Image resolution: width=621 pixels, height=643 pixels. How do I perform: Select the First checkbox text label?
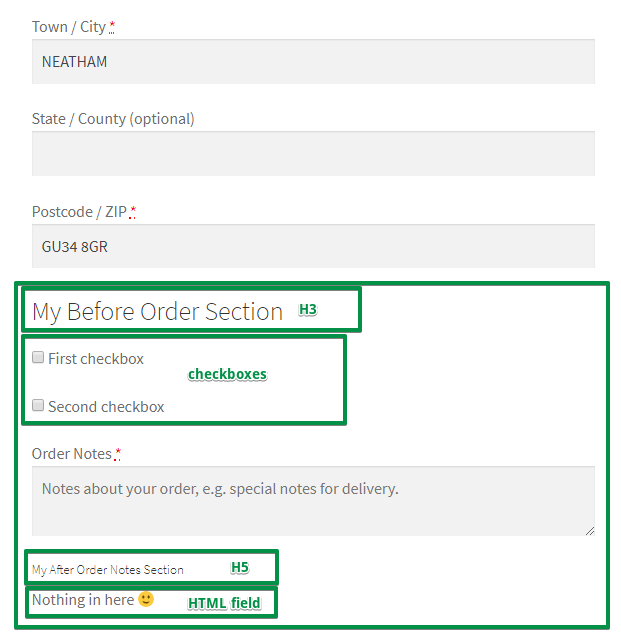point(96,359)
